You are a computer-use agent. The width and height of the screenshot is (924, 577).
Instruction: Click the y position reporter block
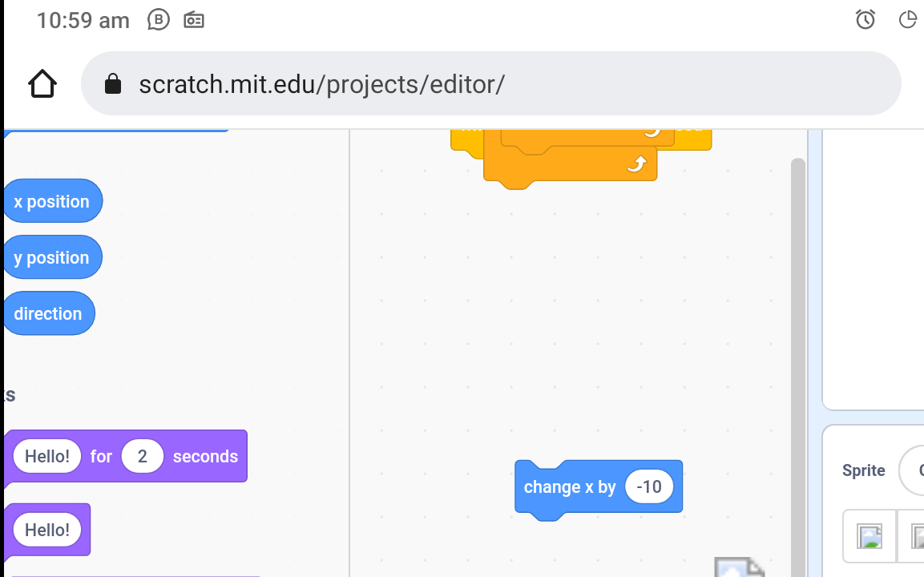(x=52, y=257)
